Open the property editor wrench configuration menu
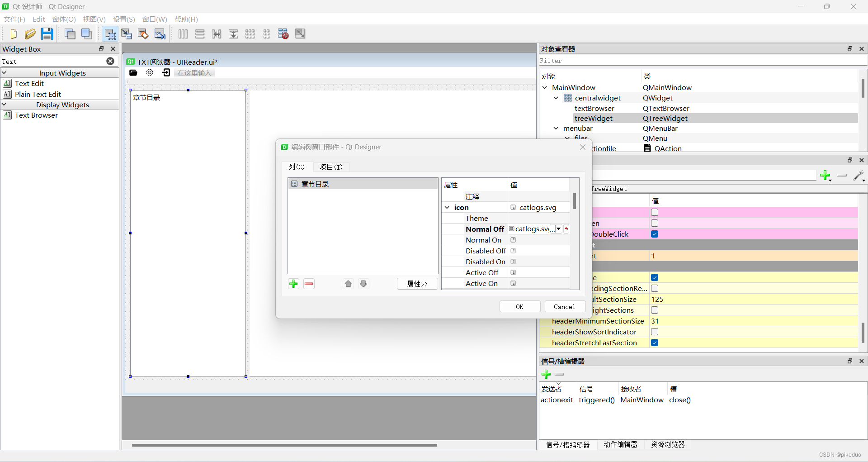This screenshot has height=462, width=868. pos(859,176)
